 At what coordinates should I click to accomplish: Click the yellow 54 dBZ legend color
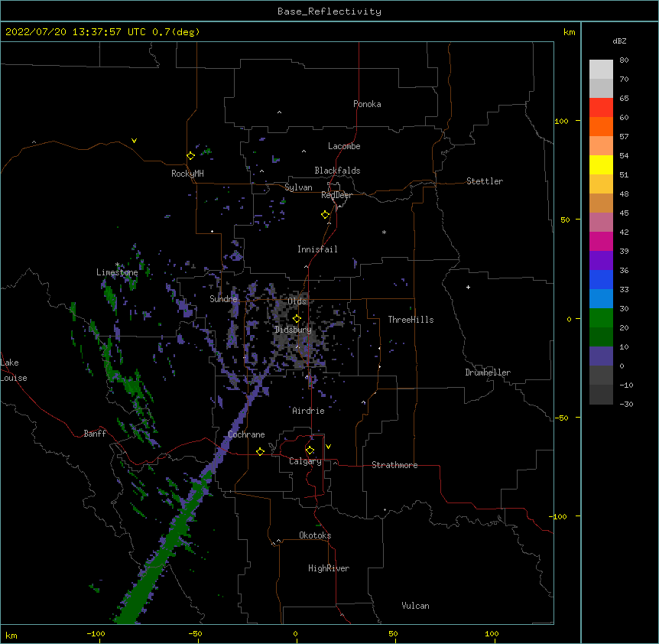coord(601,164)
